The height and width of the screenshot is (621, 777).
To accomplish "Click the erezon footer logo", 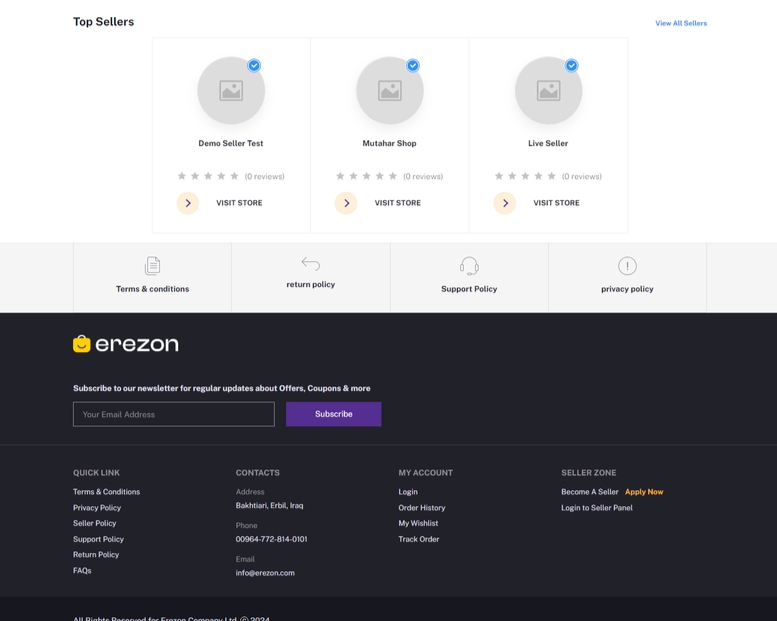I will (126, 344).
